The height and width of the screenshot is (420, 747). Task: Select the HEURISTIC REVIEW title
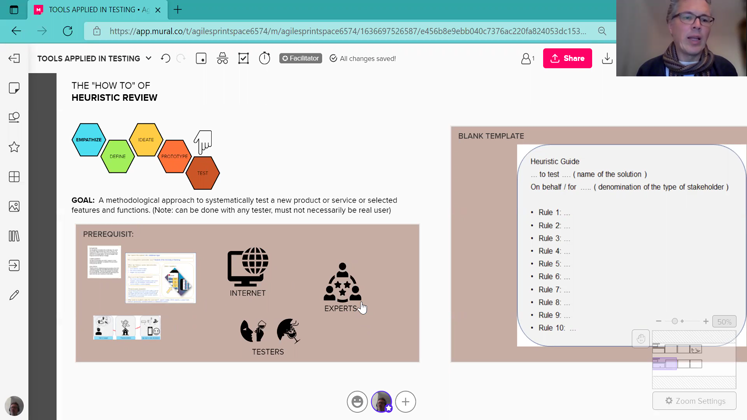click(114, 98)
